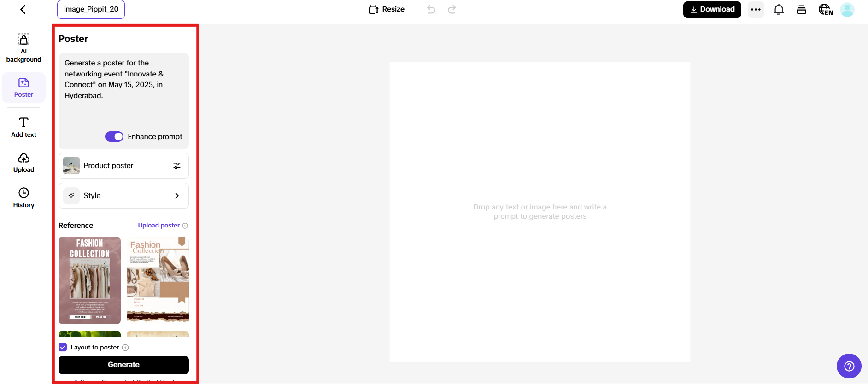Click the Upload poster link
This screenshot has width=868, height=384.
(x=159, y=226)
